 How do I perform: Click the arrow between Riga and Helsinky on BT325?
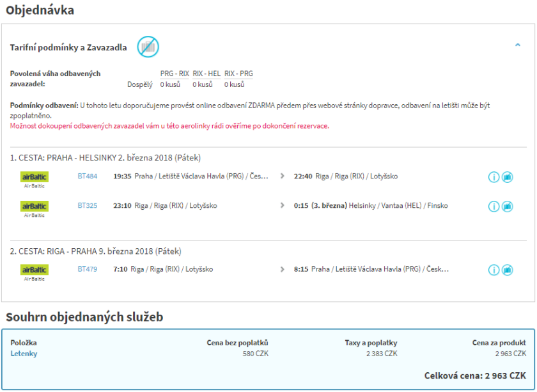point(283,206)
